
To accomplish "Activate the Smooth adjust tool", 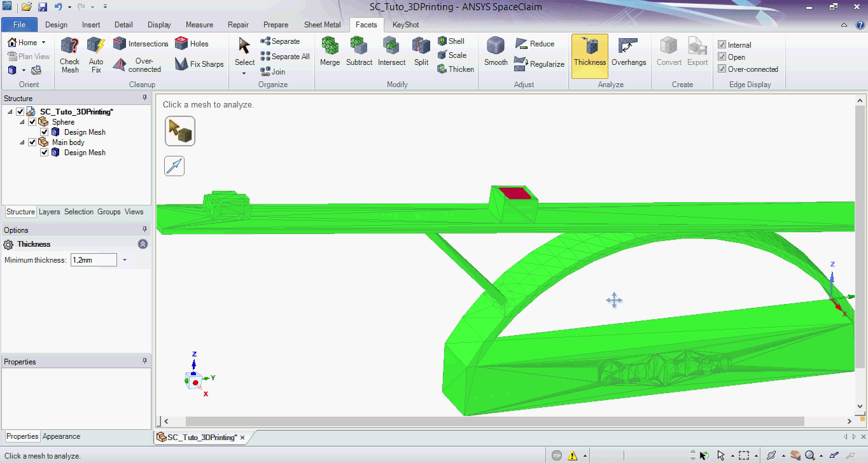I will [x=495, y=47].
